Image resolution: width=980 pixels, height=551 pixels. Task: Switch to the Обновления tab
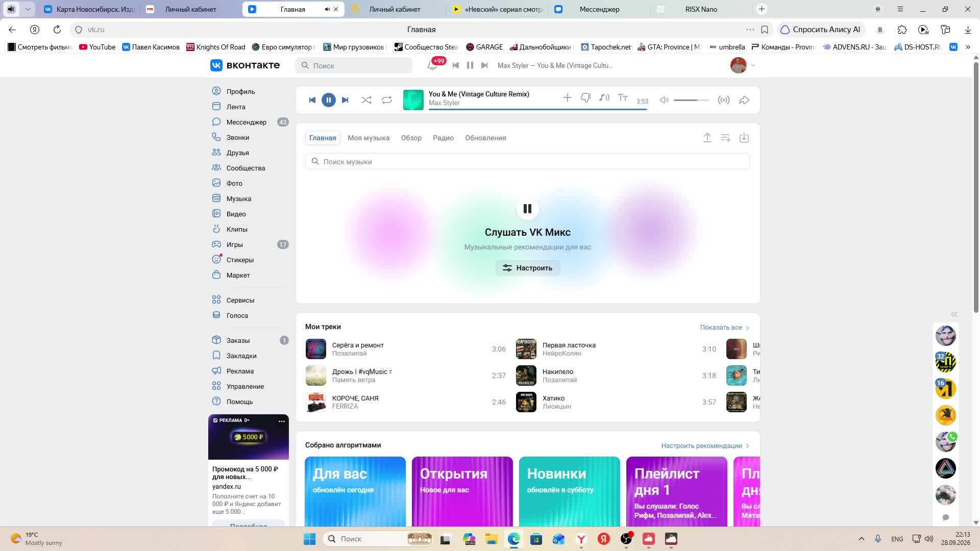485,138
